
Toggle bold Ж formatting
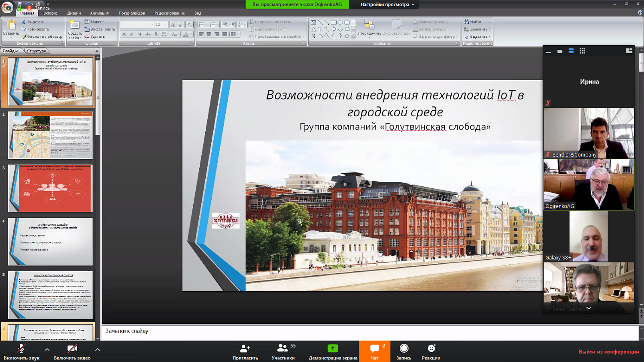[124, 34]
